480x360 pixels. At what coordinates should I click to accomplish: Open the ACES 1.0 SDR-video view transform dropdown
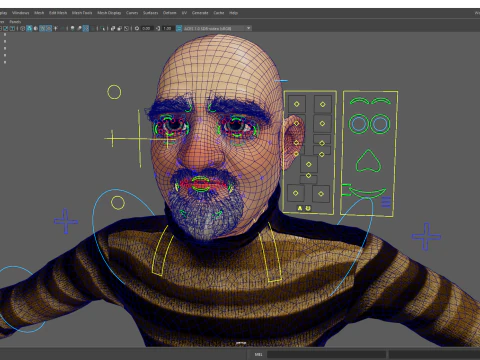(x=217, y=28)
